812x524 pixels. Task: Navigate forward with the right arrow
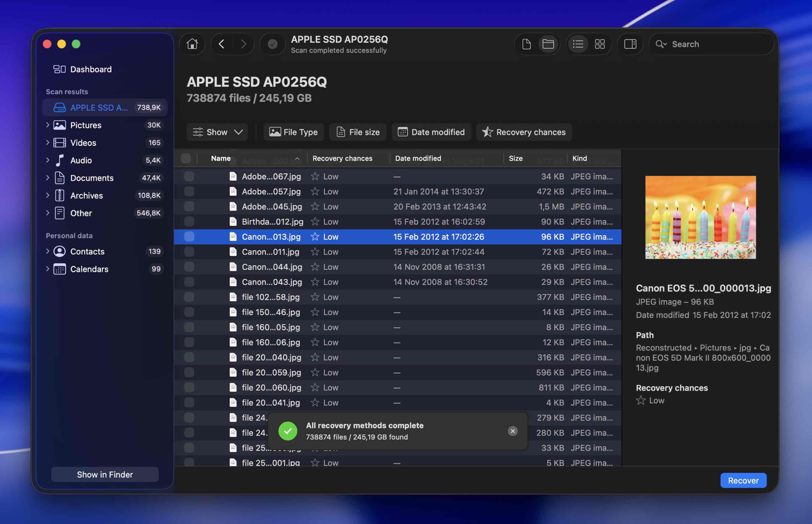243,44
